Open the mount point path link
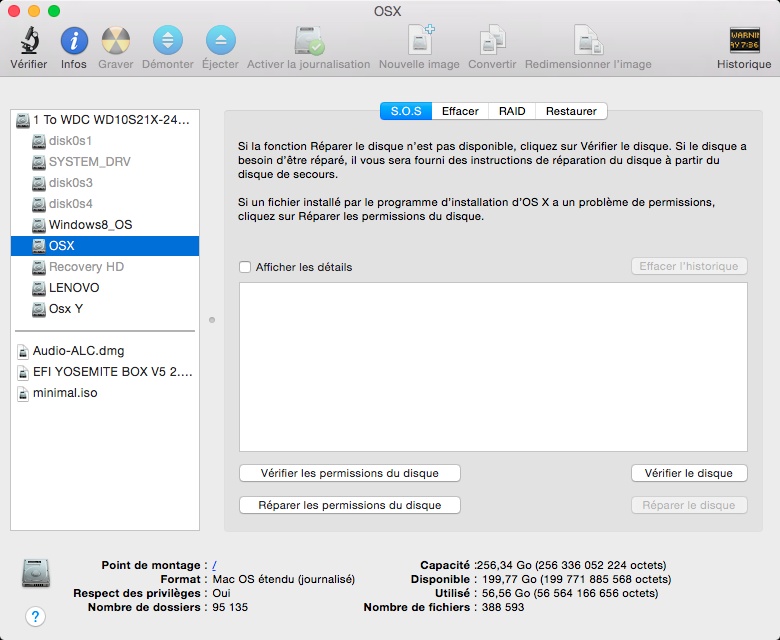 tap(215, 565)
